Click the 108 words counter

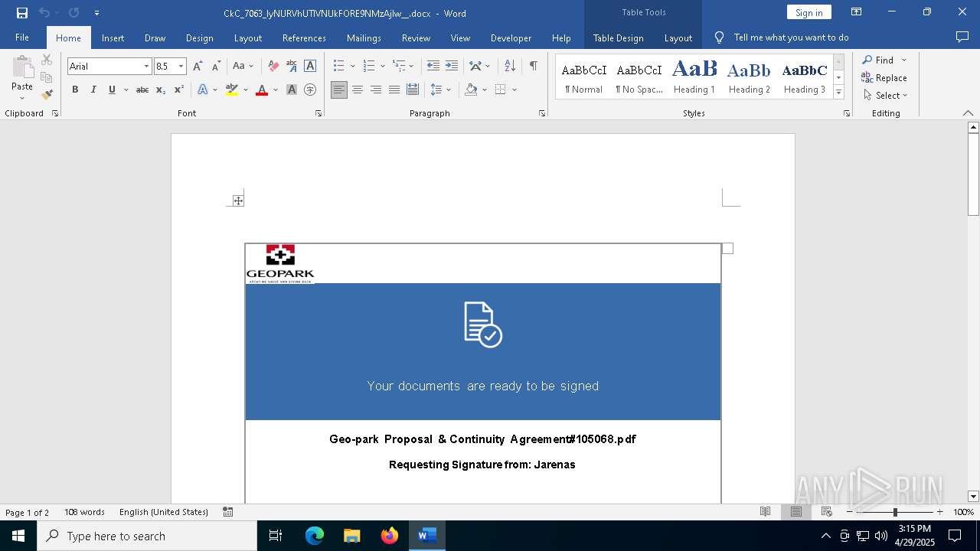coord(84,512)
